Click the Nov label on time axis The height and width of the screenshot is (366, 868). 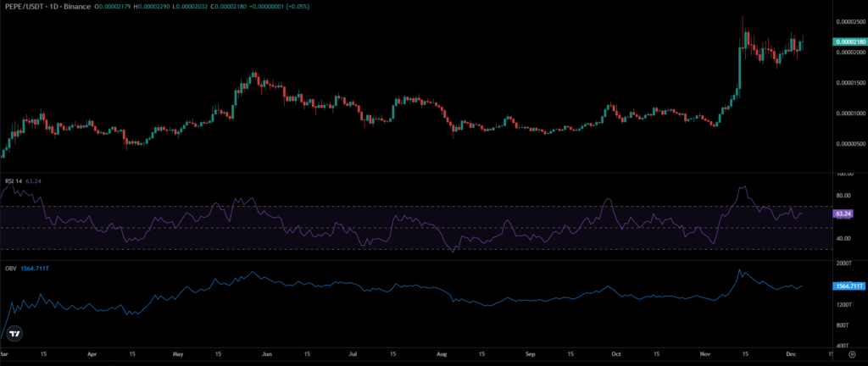(704, 352)
